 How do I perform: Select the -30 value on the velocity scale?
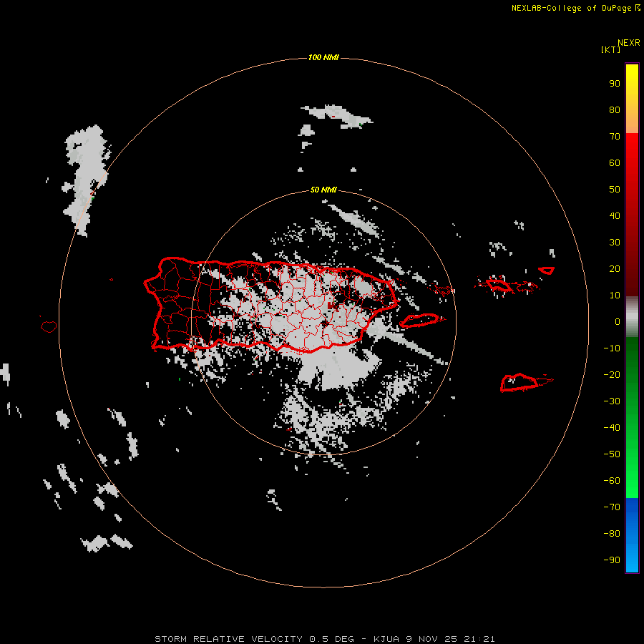click(612, 401)
